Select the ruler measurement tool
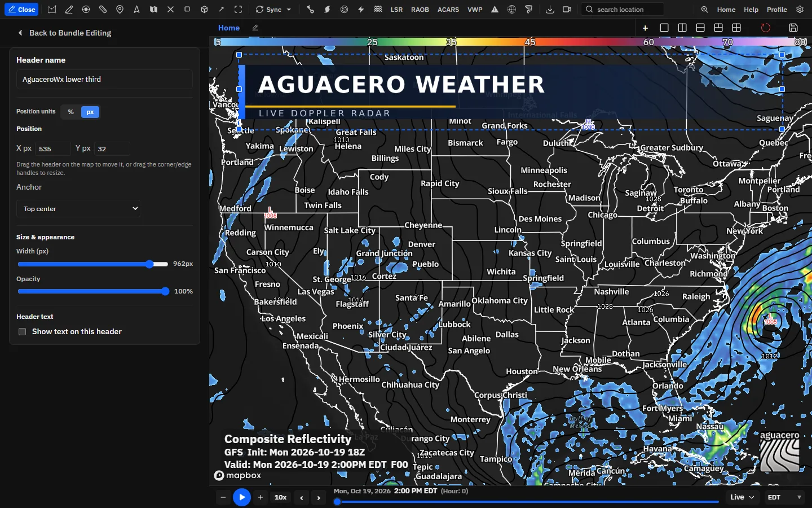The height and width of the screenshot is (508, 812). pos(103,10)
